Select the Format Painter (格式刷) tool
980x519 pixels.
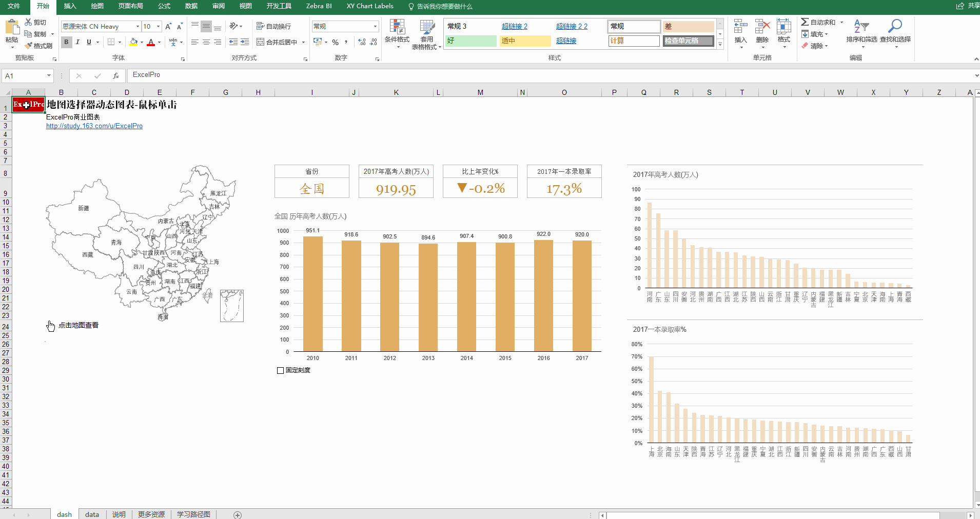pyautogui.click(x=39, y=46)
